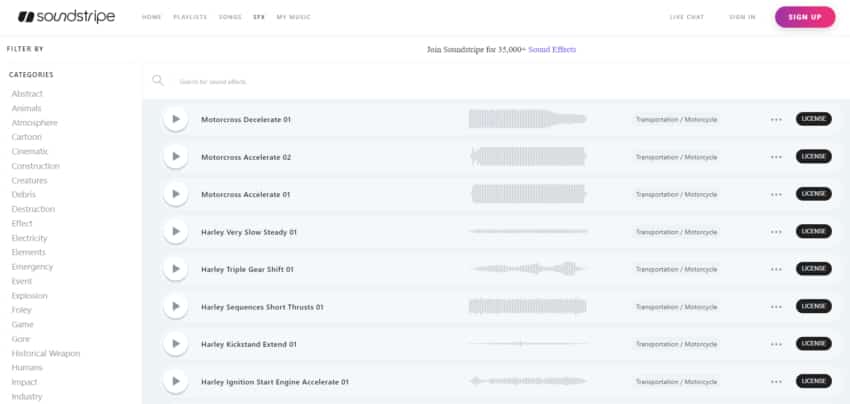Image resolution: width=850 pixels, height=404 pixels.
Task: Click the Sign In link
Action: (x=742, y=17)
